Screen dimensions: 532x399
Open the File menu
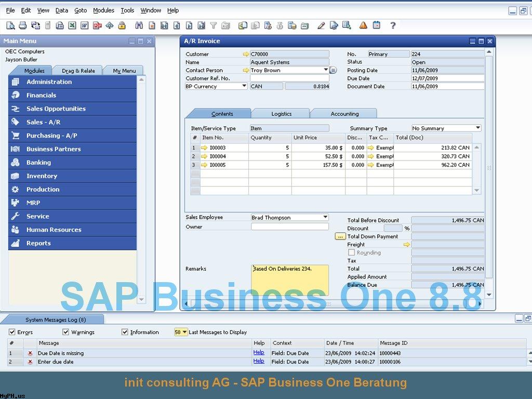pos(10,10)
